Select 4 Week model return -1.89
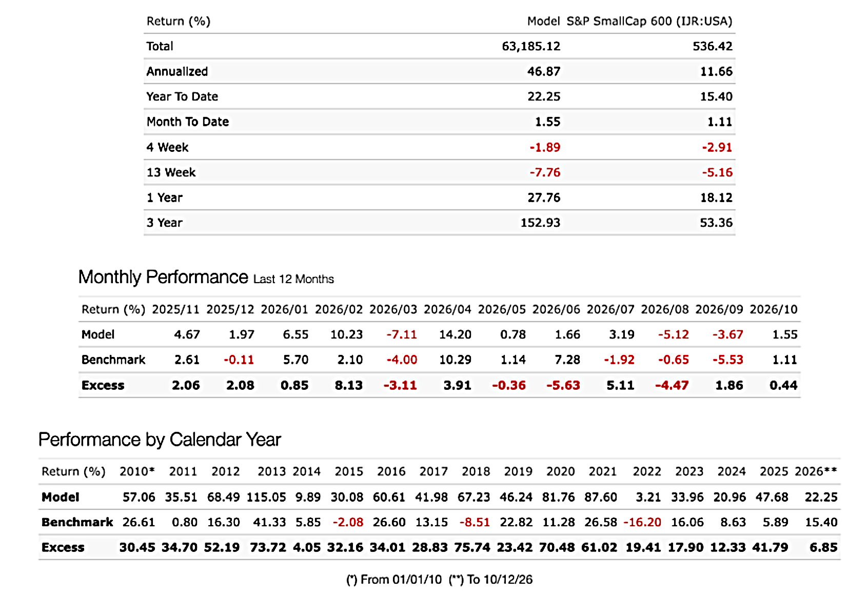The image size is (868, 596). click(545, 147)
